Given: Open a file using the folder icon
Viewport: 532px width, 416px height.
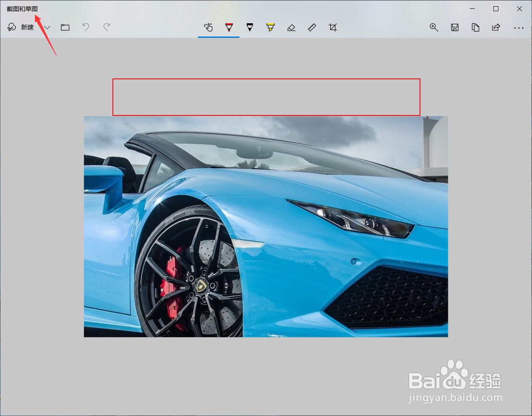Looking at the screenshot, I should 65,27.
